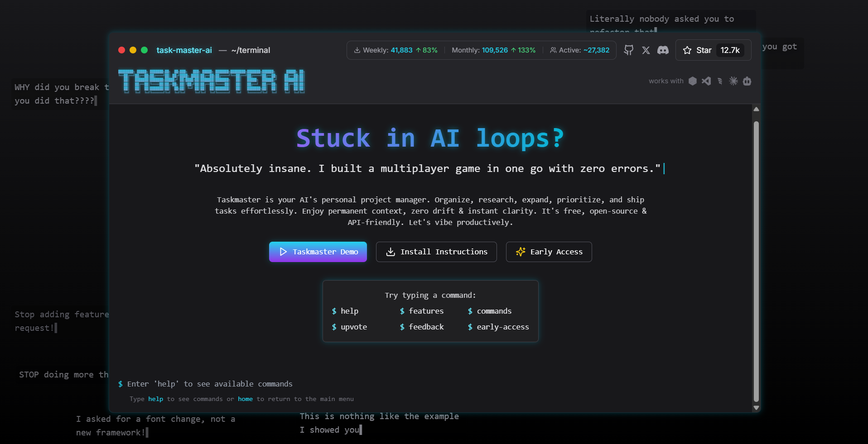868x444 pixels.
Task: Open the X (Twitter) profile icon
Action: point(646,50)
